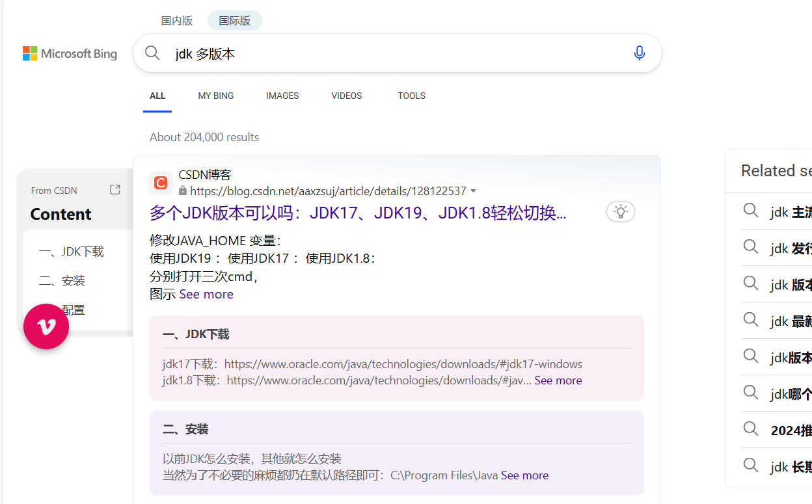Select the ALL results tab

coord(157,96)
